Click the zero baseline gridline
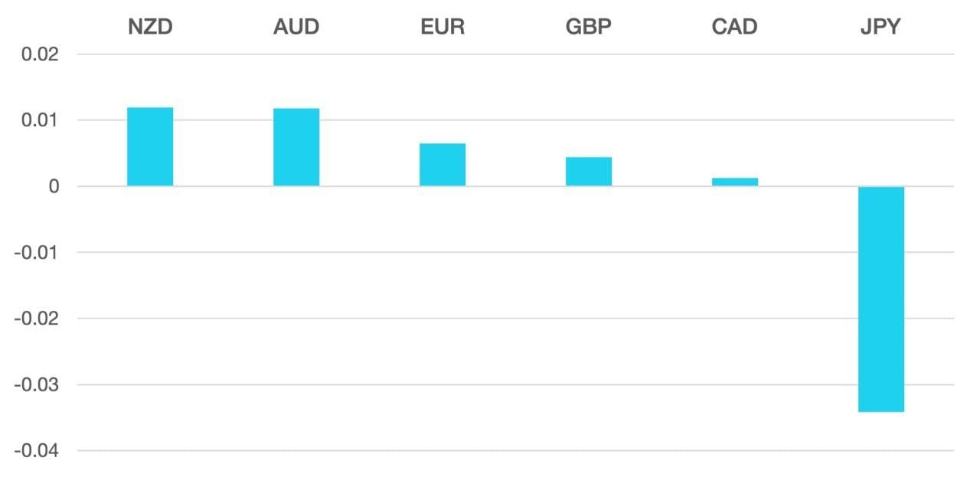The width and height of the screenshot is (980, 477). [x=515, y=186]
